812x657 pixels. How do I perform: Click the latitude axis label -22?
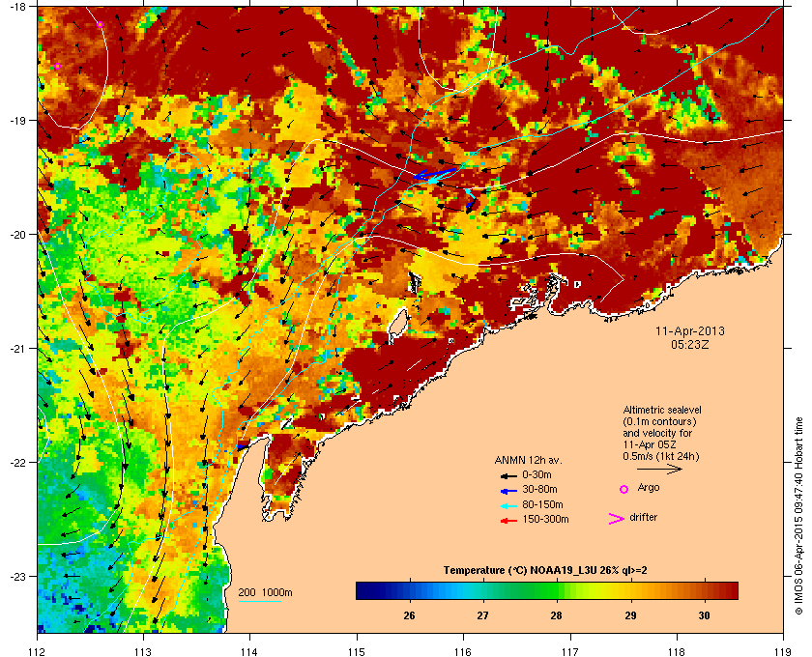tap(17, 463)
